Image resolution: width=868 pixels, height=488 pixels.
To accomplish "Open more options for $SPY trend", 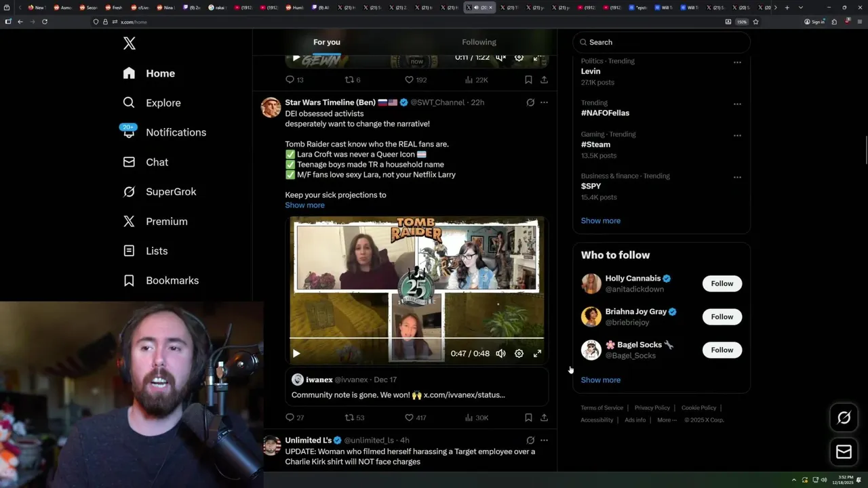I will coord(737,177).
